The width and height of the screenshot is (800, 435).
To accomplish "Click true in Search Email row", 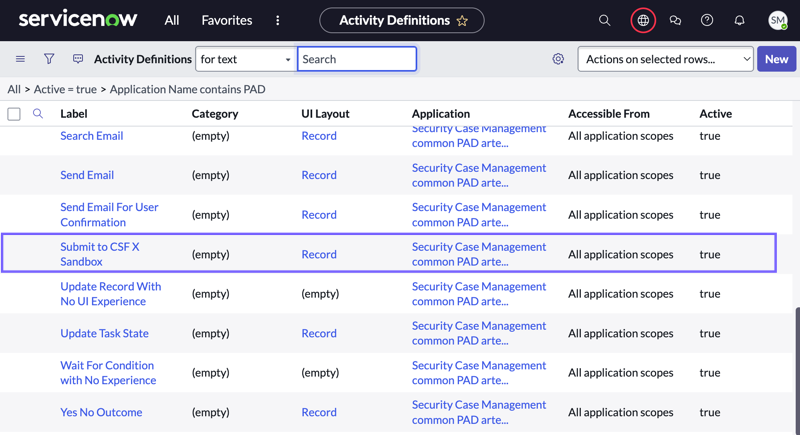I will [710, 136].
